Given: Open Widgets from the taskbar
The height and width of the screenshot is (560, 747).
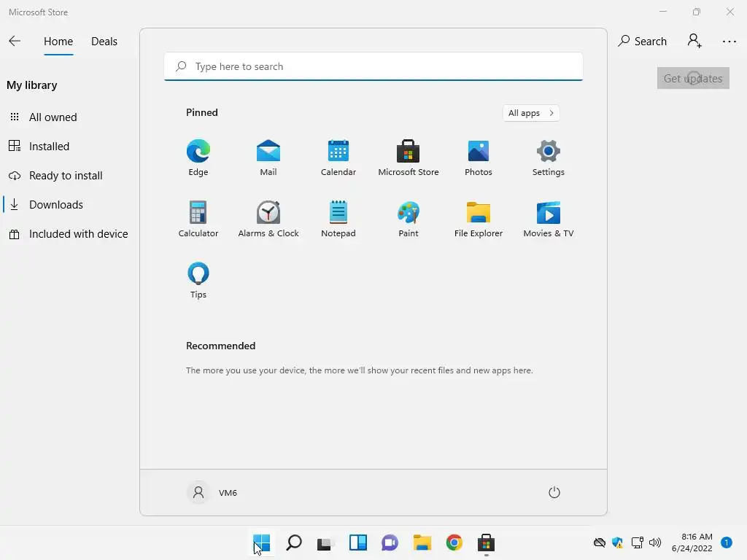Looking at the screenshot, I should 358,542.
